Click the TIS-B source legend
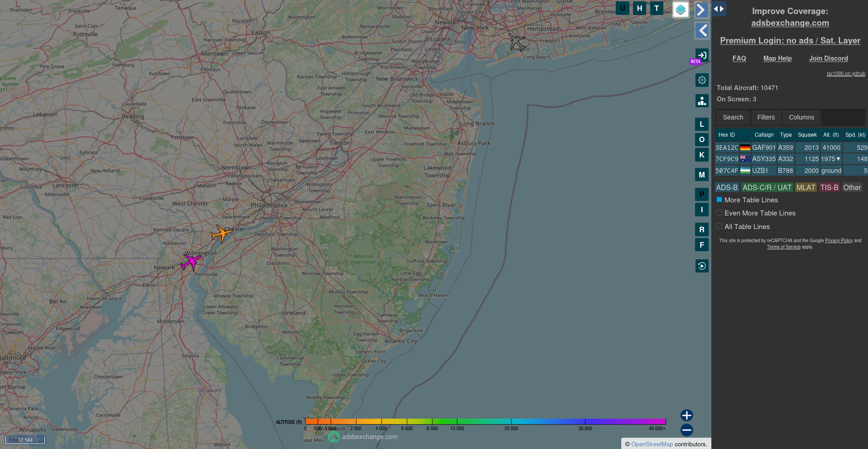This screenshot has width=868, height=449. [829, 187]
